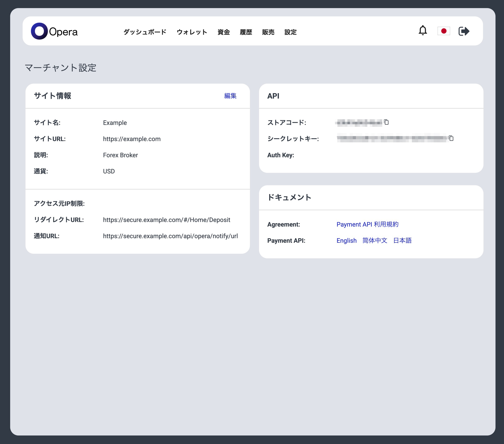Open the 販売 navigation item
504x444 pixels.
point(268,32)
